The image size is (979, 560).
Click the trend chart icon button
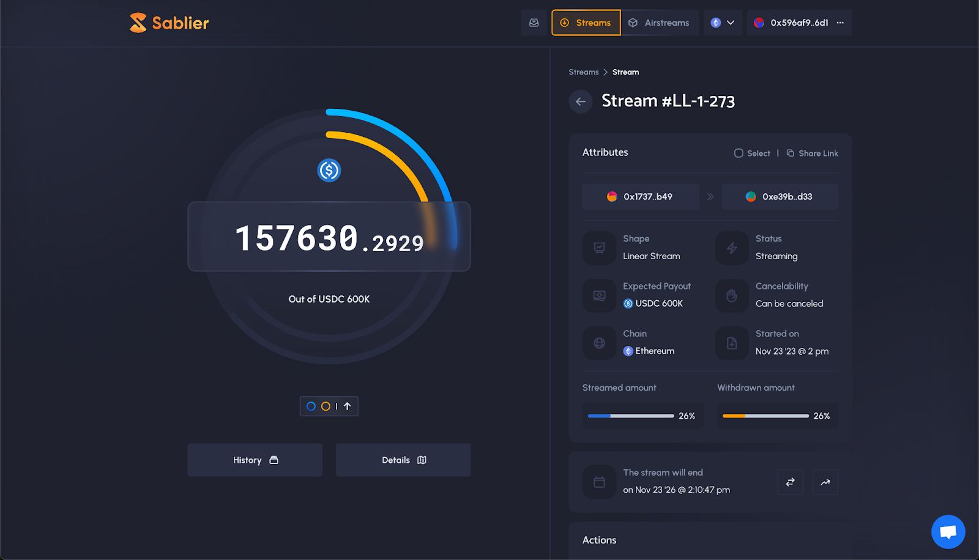click(825, 482)
